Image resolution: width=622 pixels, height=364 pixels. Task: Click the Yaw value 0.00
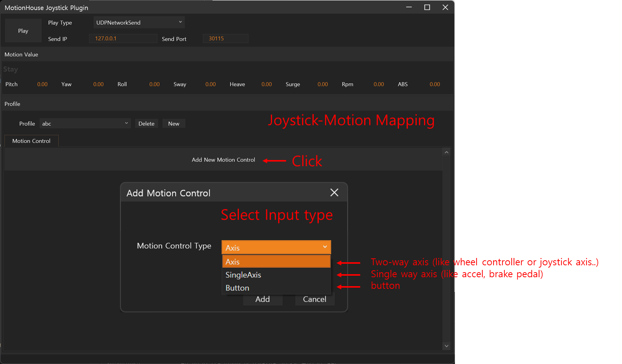point(98,84)
